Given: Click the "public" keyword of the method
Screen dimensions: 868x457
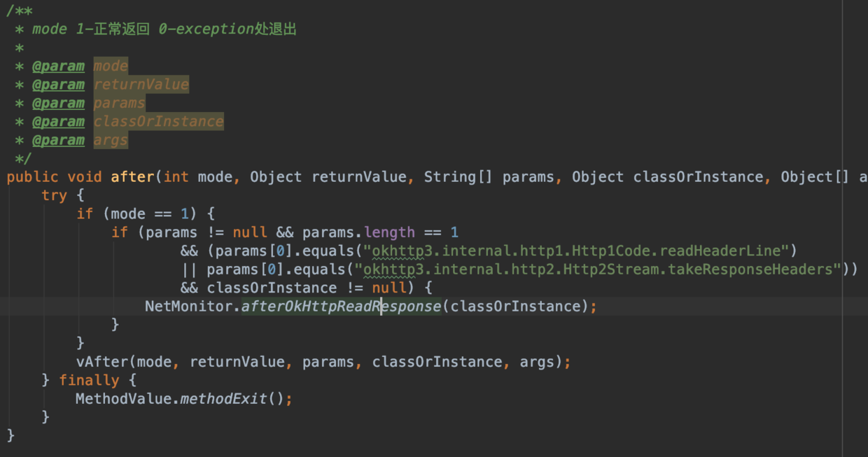Looking at the screenshot, I should coord(33,177).
